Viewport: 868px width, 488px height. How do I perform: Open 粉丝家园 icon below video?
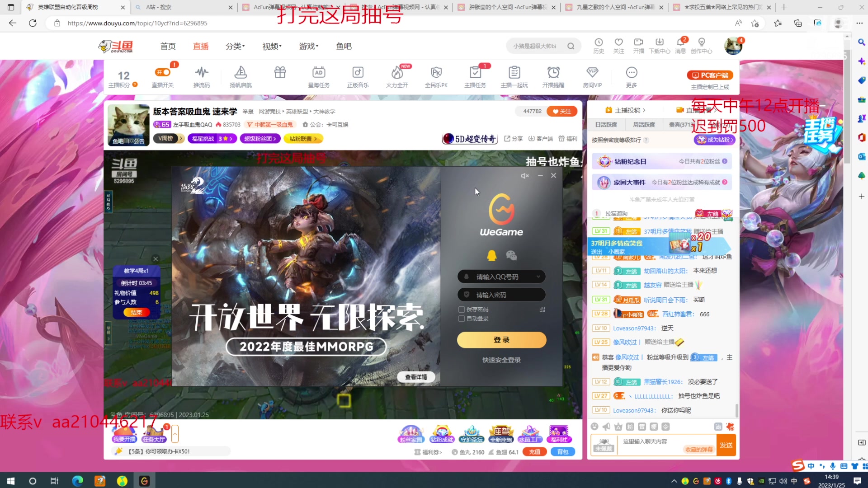[410, 434]
